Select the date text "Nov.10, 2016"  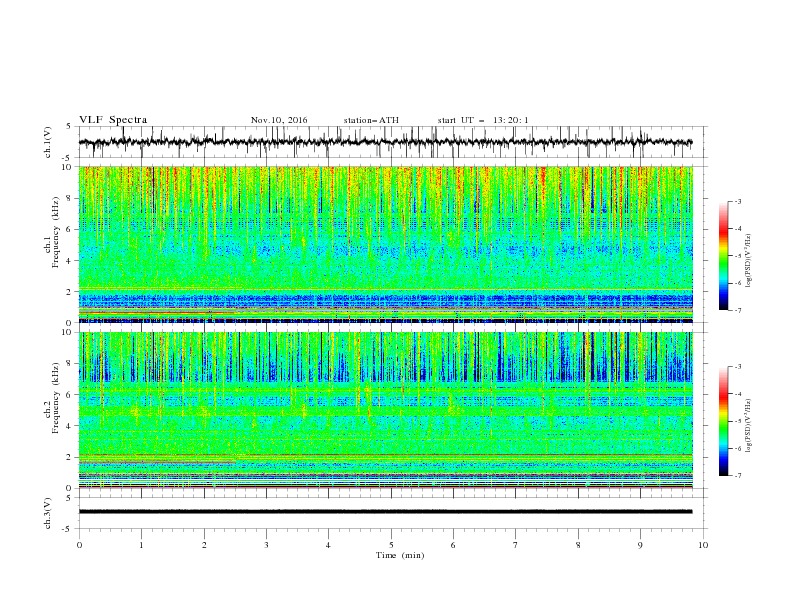pos(279,120)
